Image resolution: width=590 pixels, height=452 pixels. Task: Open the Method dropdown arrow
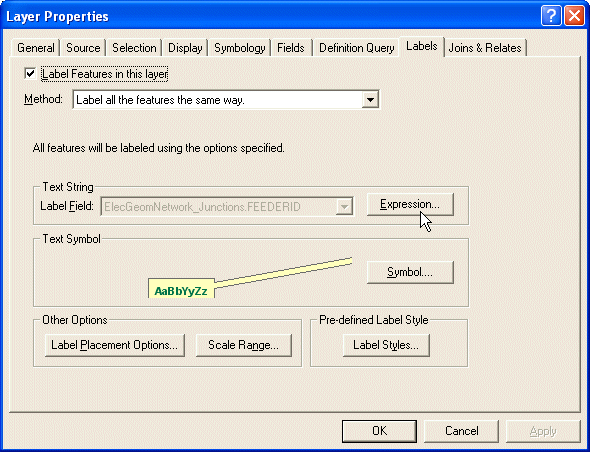pos(371,100)
